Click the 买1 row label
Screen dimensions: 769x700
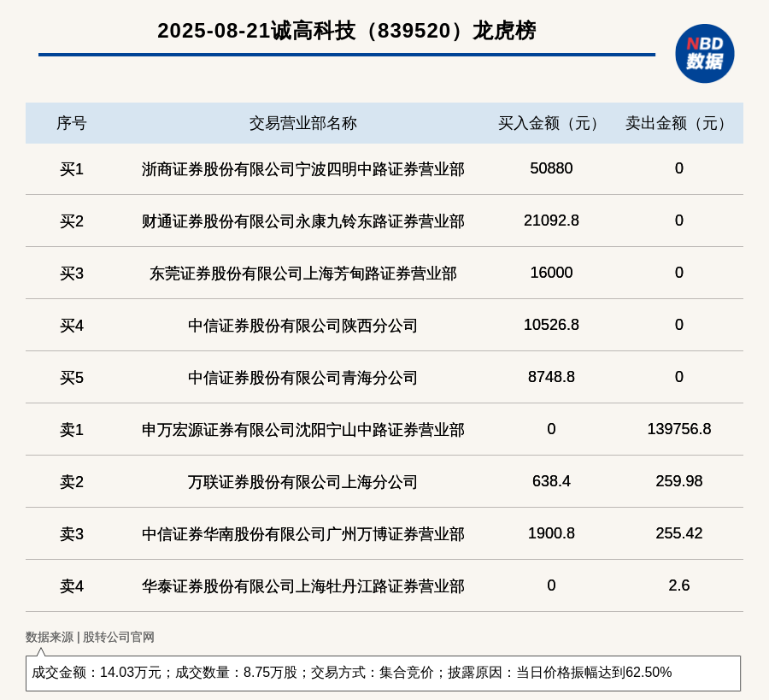tap(72, 169)
